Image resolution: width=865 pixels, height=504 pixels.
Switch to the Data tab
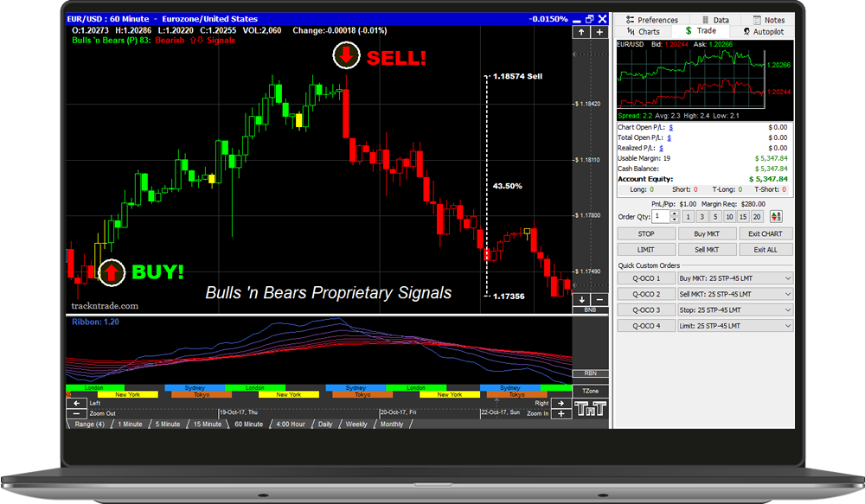[x=715, y=20]
